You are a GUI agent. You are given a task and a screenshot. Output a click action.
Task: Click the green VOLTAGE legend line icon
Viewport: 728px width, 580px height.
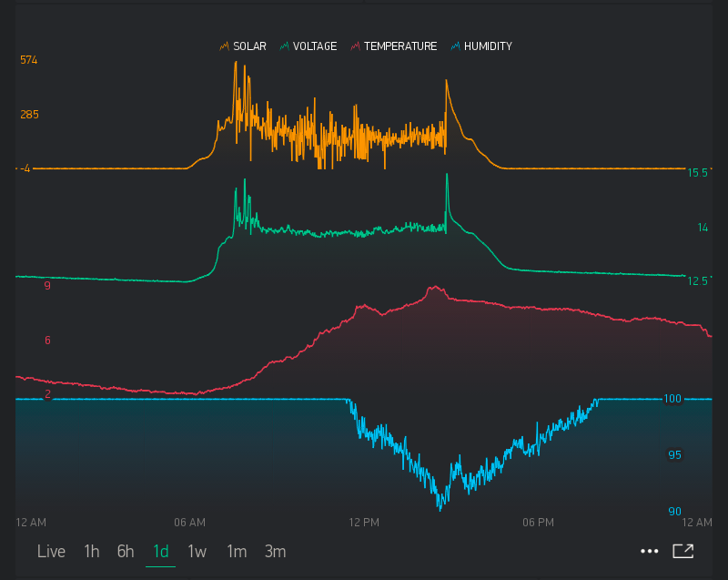(x=284, y=46)
